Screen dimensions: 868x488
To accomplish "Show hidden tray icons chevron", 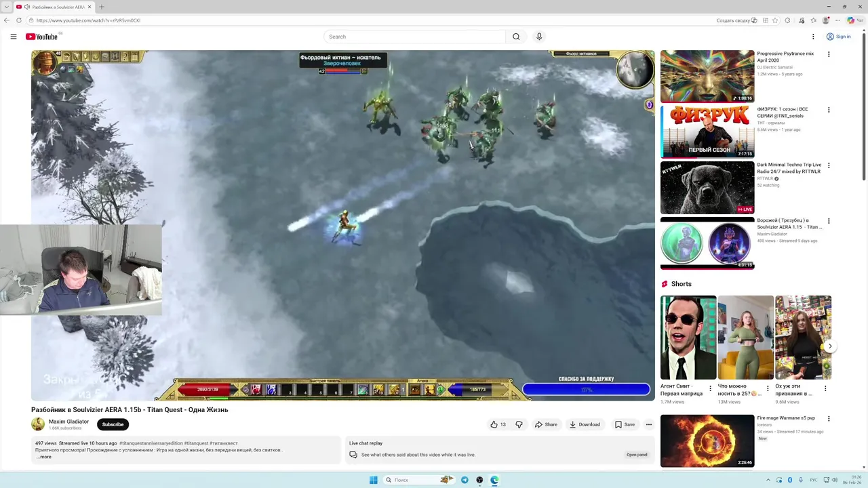I will [x=768, y=480].
